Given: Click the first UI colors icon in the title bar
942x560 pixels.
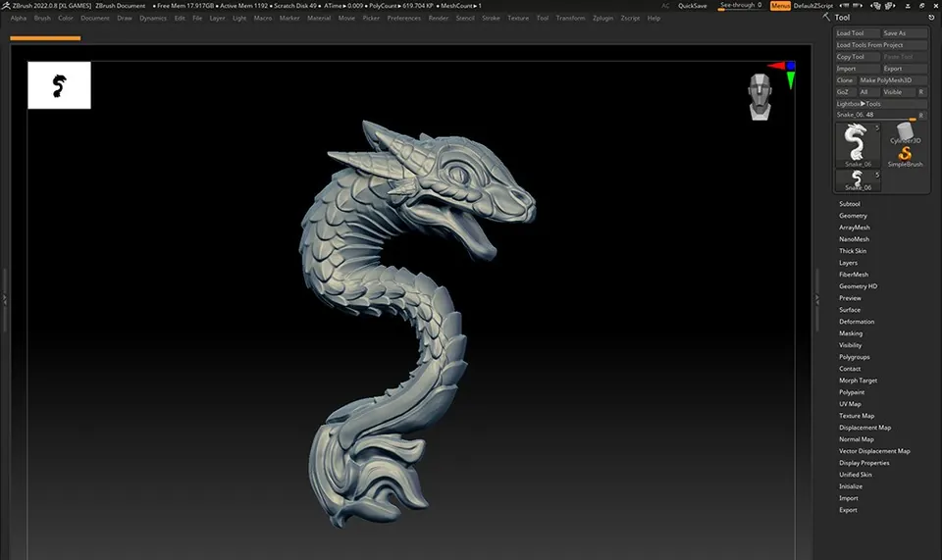Looking at the screenshot, I should click(876, 6).
